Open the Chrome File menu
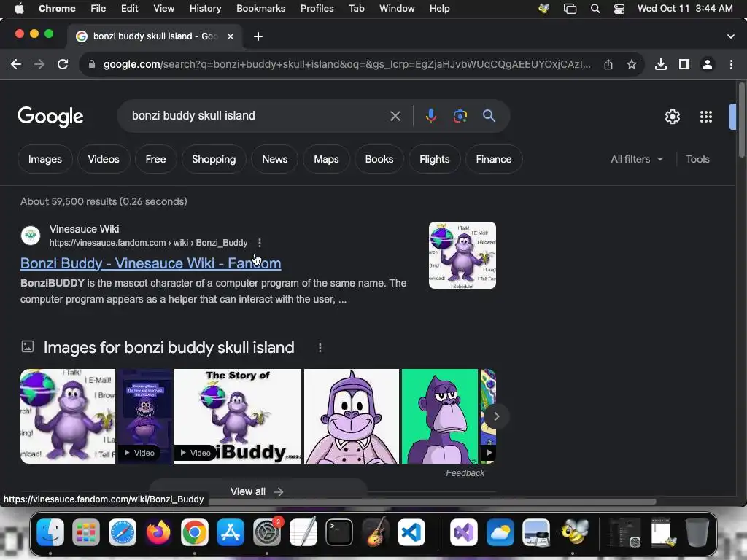The image size is (747, 560). point(98,9)
